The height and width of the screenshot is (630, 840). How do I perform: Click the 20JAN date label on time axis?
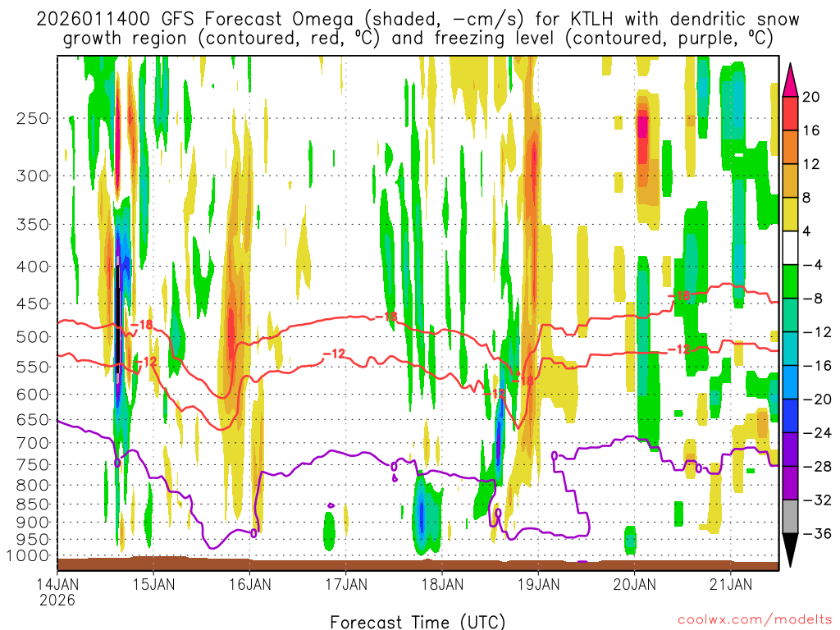click(x=635, y=584)
